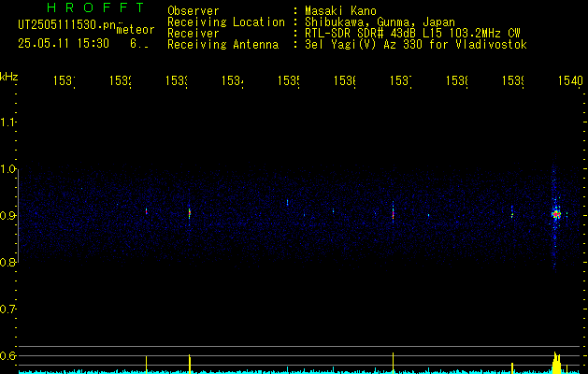Select the RTL-SDR SDR# 43dB receiver text

(412, 34)
